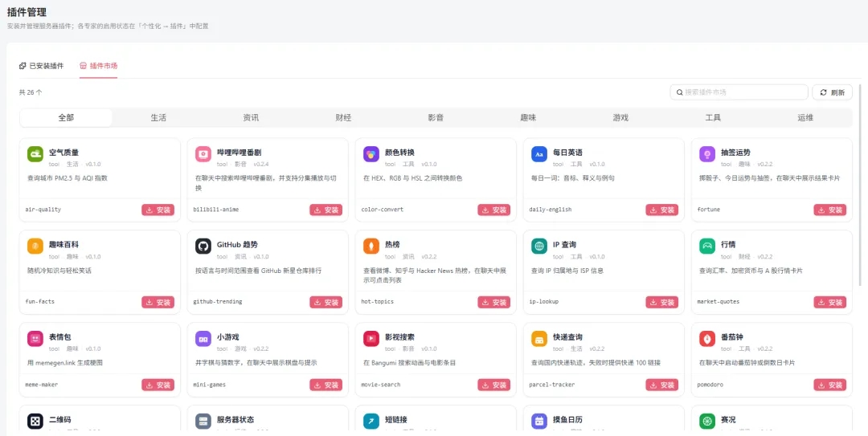This screenshot has width=868, height=436.
Task: Install the ip-lookup plugin
Action: tap(662, 302)
